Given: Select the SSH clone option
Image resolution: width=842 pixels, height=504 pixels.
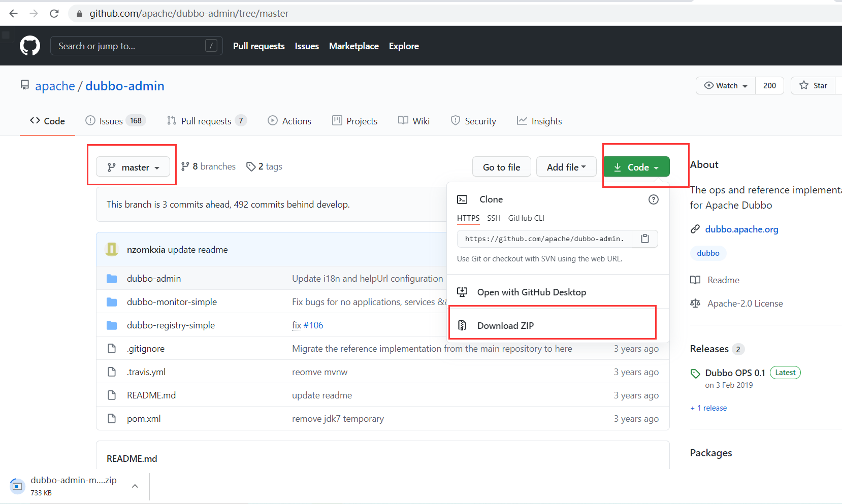Looking at the screenshot, I should tap(494, 218).
